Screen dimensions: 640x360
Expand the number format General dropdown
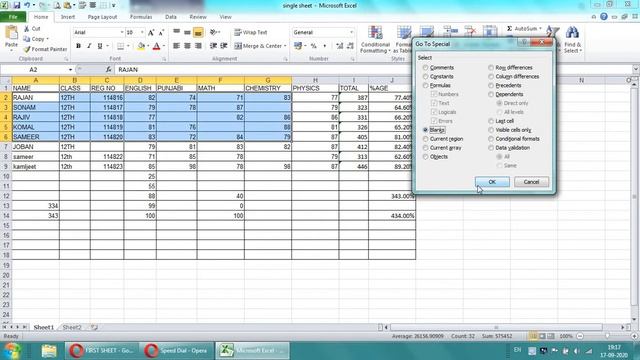351,32
